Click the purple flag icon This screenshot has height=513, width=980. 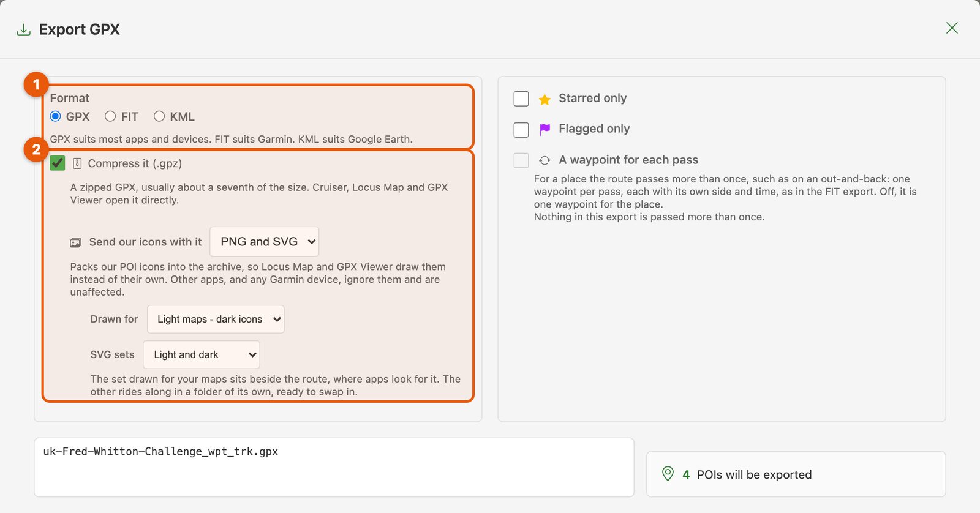[545, 129]
